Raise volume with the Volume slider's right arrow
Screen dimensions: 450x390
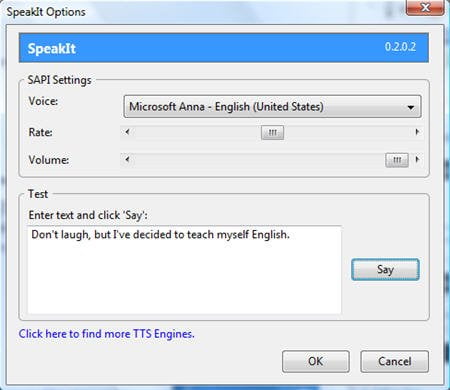coord(417,160)
